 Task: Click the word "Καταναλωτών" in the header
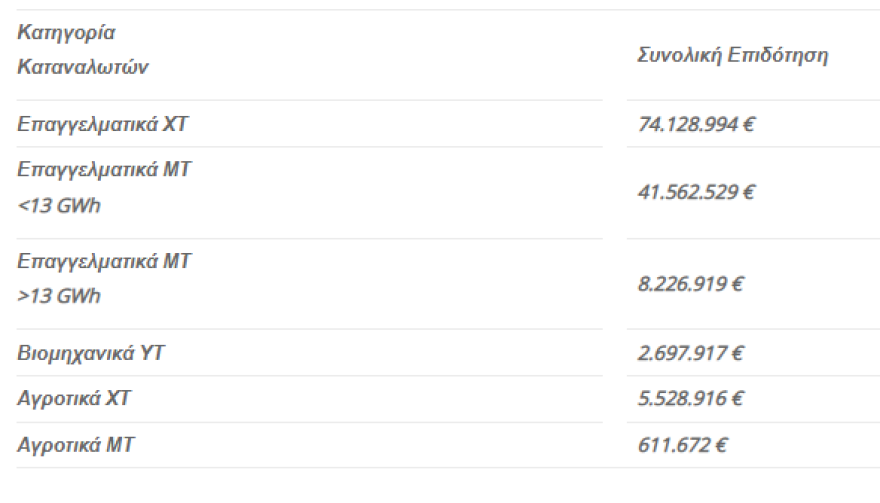click(x=83, y=67)
